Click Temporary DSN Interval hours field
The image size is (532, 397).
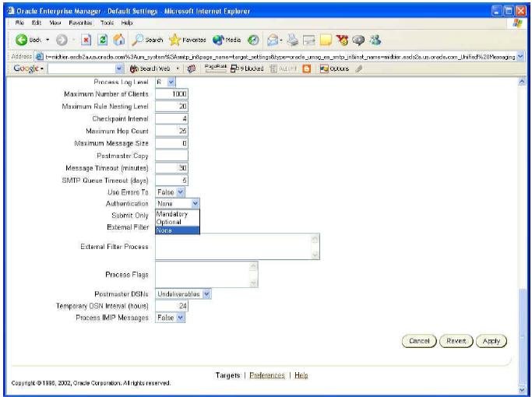click(171, 306)
